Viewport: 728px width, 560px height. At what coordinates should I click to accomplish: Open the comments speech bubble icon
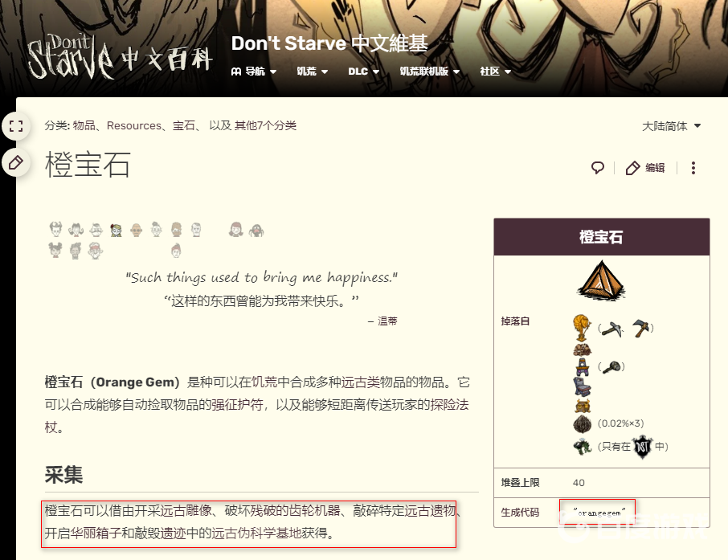point(598,168)
